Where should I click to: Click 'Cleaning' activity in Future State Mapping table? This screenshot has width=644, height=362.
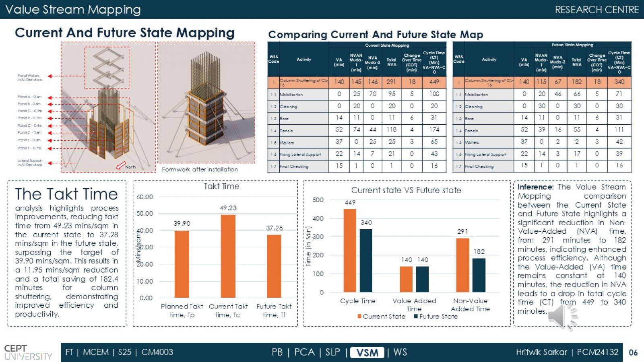click(474, 107)
